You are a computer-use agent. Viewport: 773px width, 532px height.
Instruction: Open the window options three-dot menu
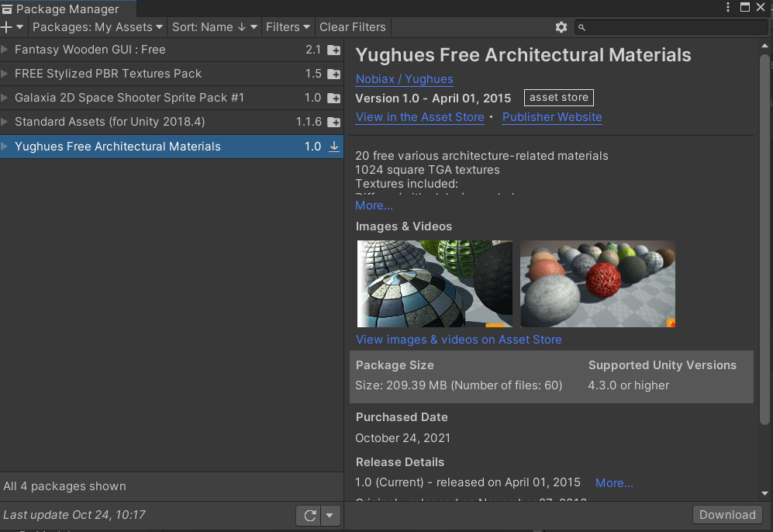point(728,7)
